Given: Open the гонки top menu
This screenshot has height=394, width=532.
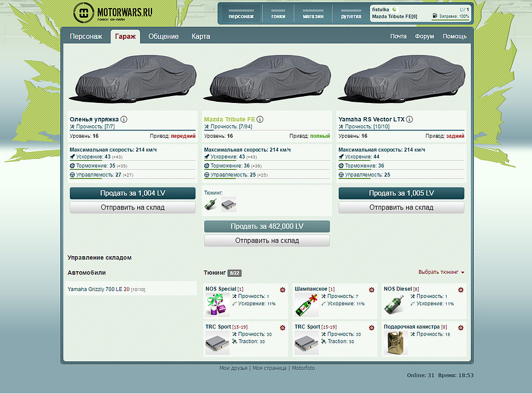Looking at the screenshot, I should point(278,14).
